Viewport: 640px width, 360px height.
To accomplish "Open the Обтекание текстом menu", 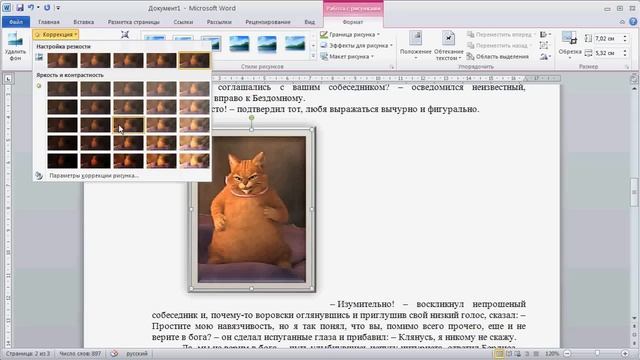I will point(448,46).
